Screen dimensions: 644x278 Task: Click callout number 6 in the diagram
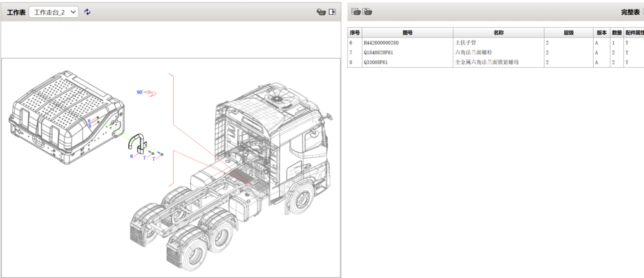coord(131,156)
